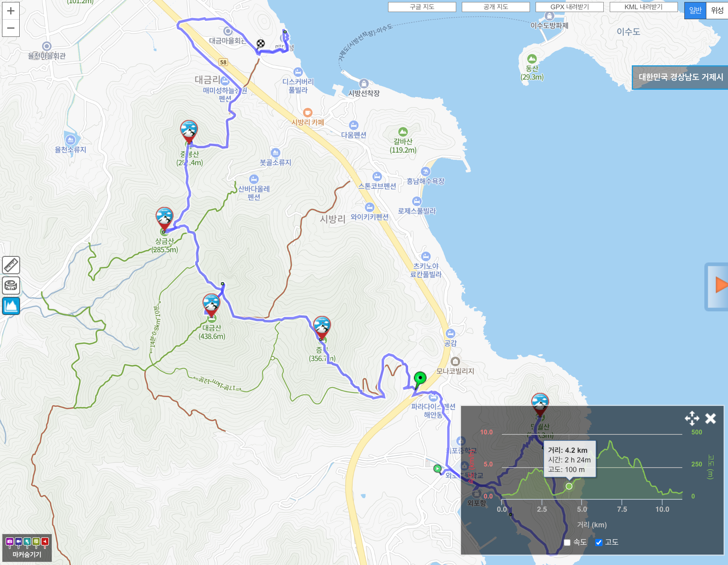Enable the 속도 speed checkbox
Screen dimensions: 728x565
pos(567,543)
